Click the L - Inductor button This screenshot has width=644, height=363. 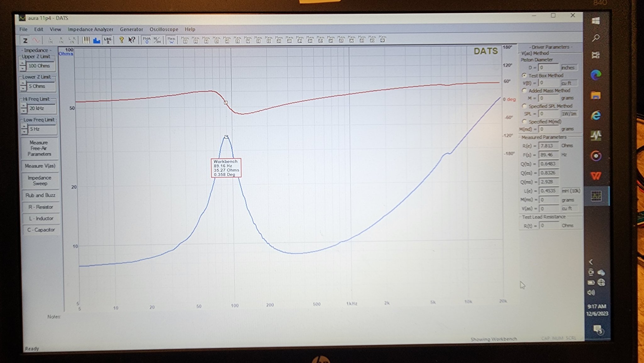coord(41,218)
